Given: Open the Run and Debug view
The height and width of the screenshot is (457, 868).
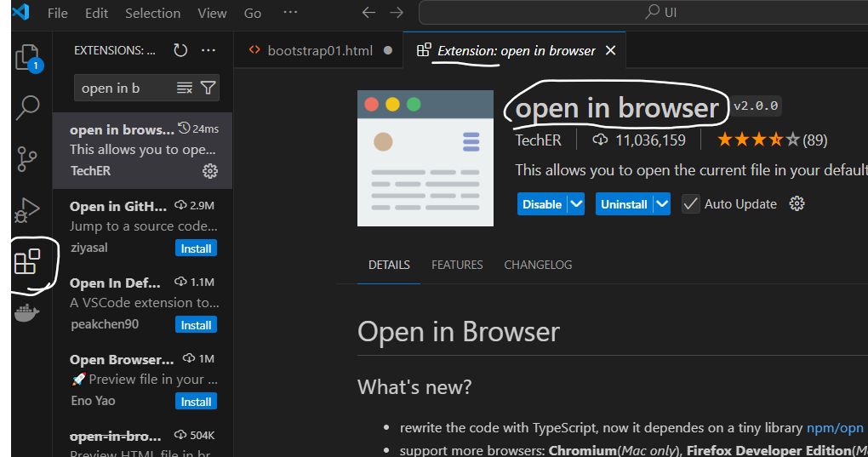Looking at the screenshot, I should 26,210.
